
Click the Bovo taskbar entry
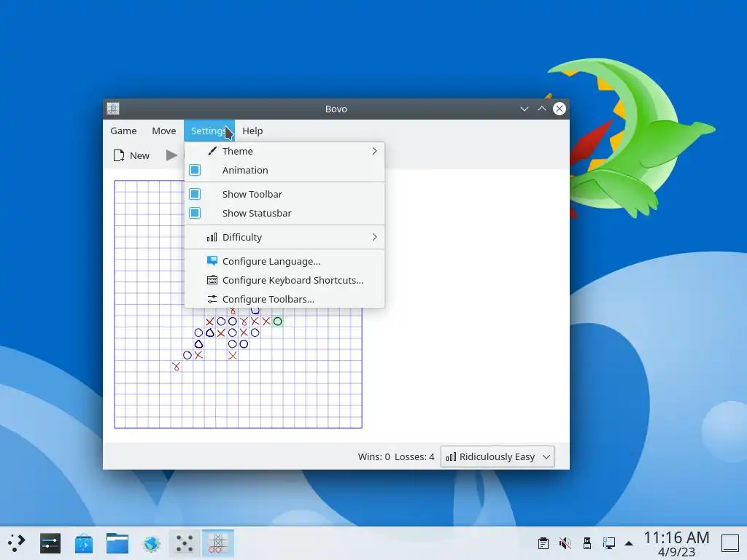click(x=217, y=543)
